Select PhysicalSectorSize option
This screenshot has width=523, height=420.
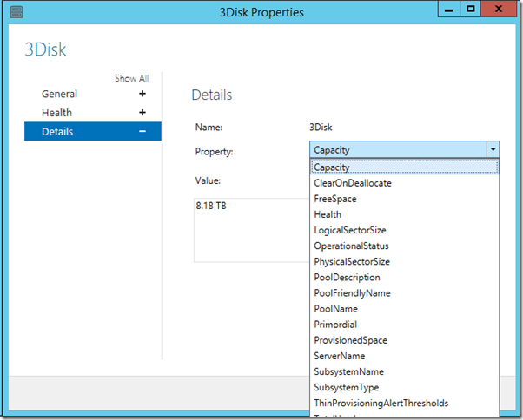coord(352,261)
